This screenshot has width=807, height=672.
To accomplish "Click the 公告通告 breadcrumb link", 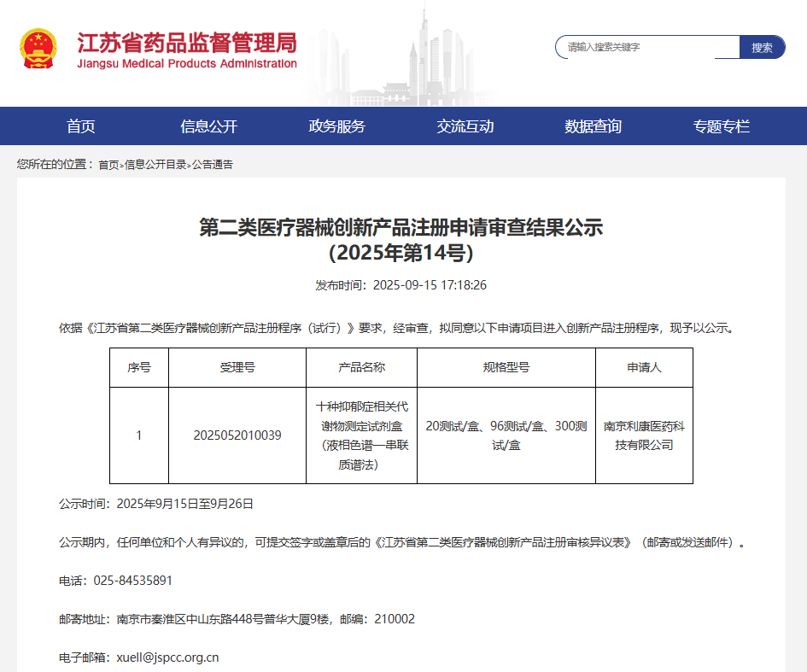I will click(212, 165).
